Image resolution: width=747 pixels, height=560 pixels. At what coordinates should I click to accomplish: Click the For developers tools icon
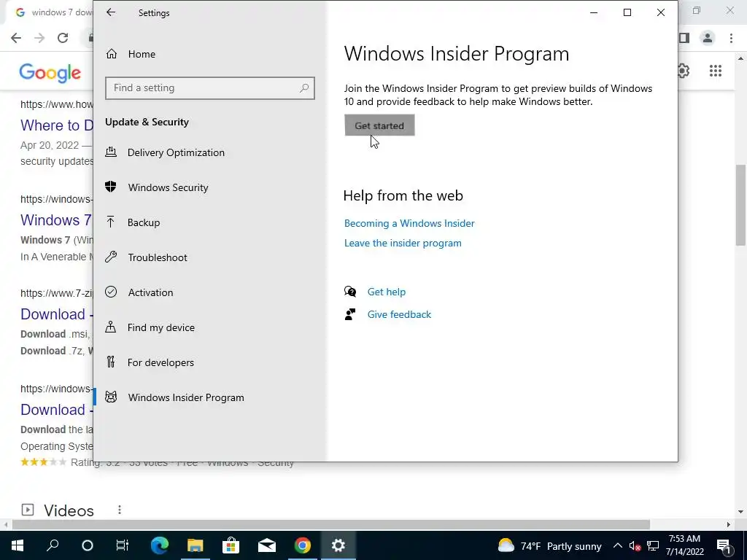coord(111,362)
